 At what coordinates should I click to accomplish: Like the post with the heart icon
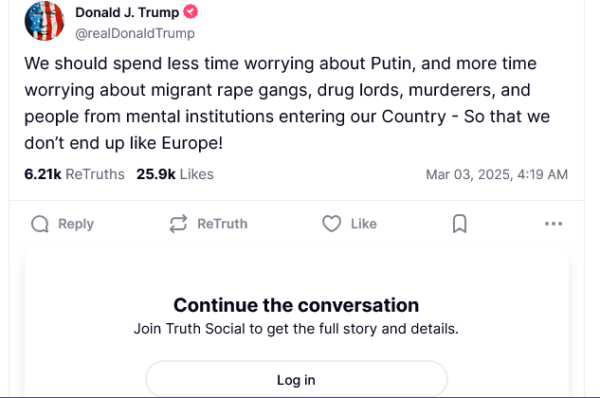(331, 224)
